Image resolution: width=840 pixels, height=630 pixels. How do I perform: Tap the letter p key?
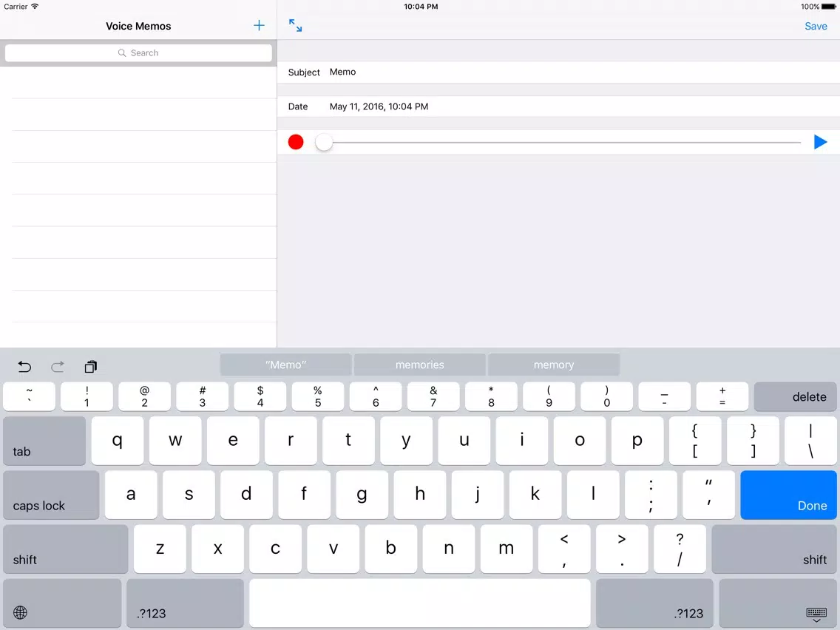tap(637, 441)
